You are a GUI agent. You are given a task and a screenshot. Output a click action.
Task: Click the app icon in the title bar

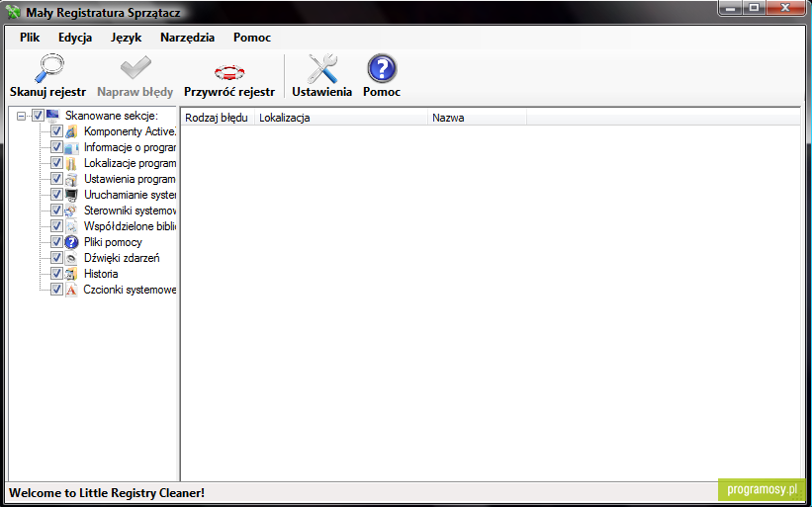(13, 12)
